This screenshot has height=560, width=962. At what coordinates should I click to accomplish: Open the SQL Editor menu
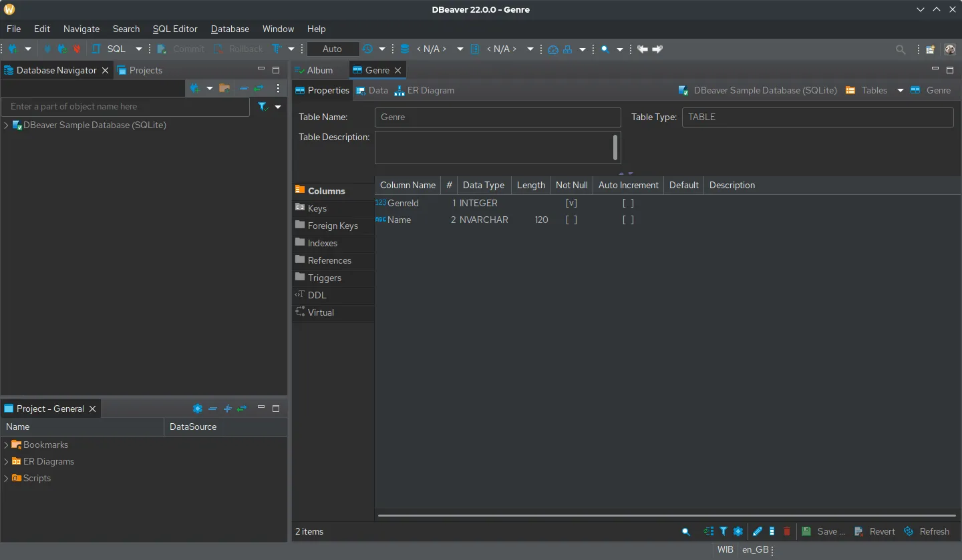175,29
